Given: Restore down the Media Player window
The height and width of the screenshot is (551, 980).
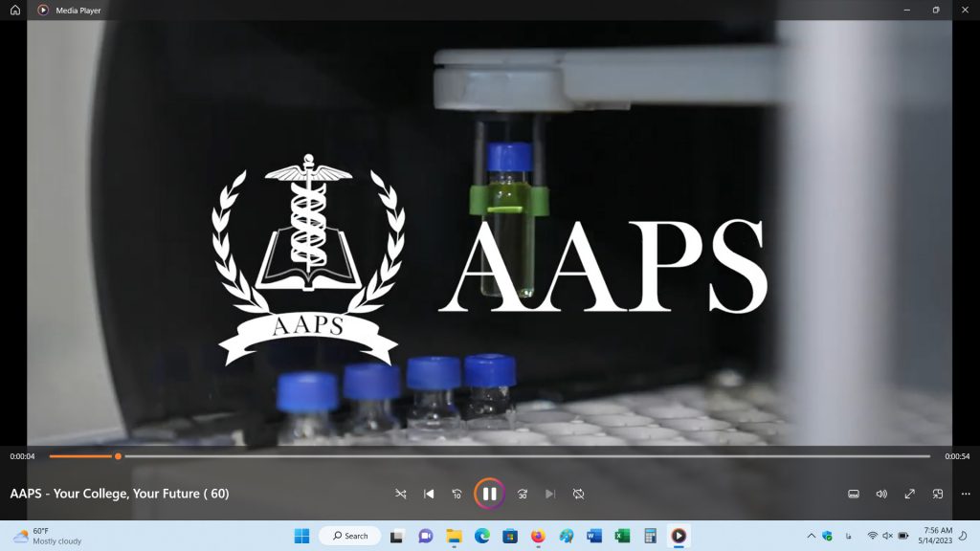Looking at the screenshot, I should (x=936, y=10).
